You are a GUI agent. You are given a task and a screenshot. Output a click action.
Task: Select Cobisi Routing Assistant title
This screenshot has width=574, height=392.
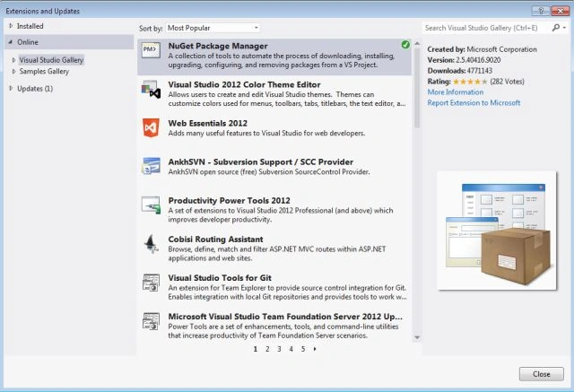[215, 240]
